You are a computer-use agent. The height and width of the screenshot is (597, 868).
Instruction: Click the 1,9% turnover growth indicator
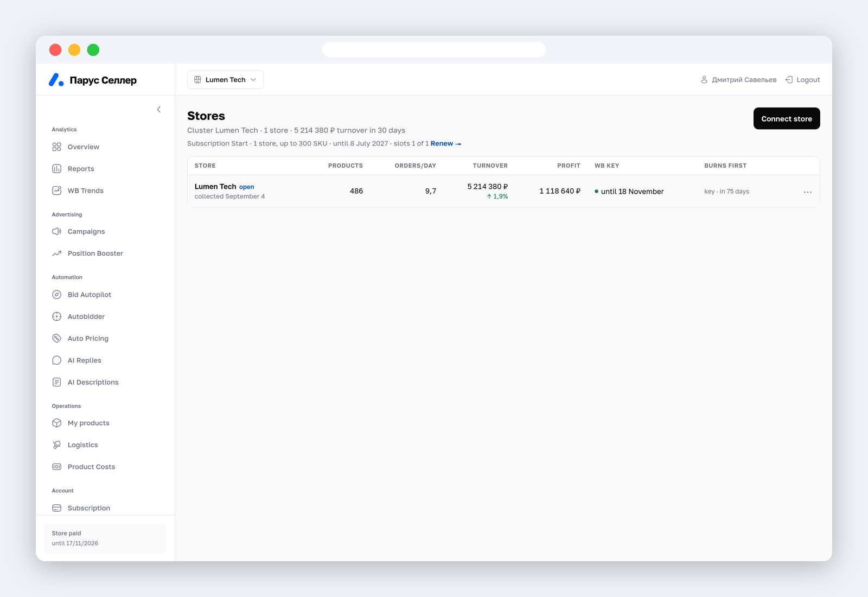tap(497, 196)
